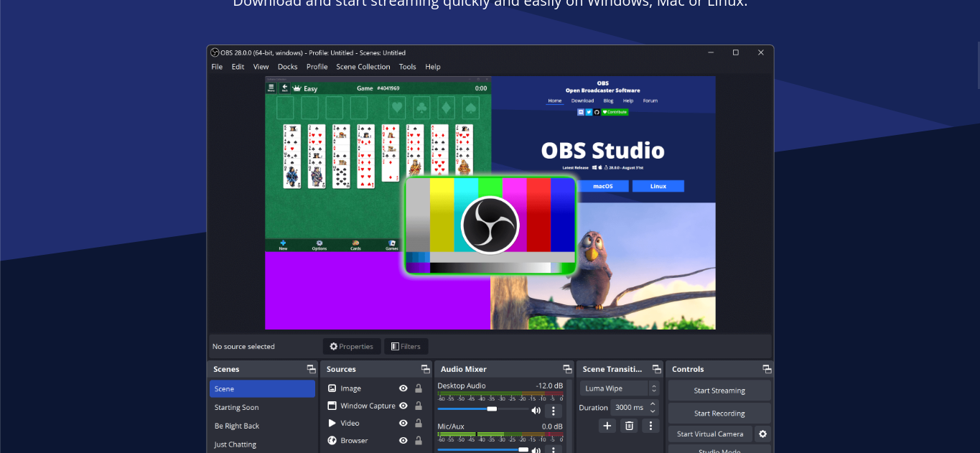980x453 pixels.
Task: Open the Profile menu
Action: tap(317, 67)
